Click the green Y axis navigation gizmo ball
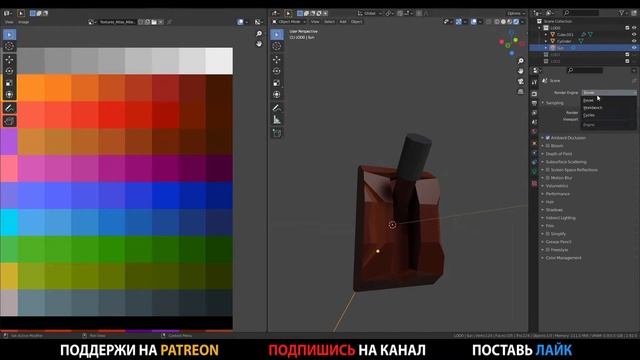Viewport: 640px width, 360px height. (516, 40)
